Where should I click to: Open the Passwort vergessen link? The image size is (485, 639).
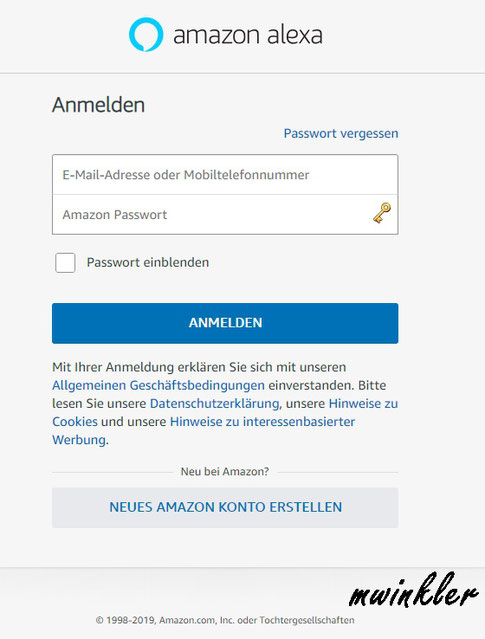[341, 133]
